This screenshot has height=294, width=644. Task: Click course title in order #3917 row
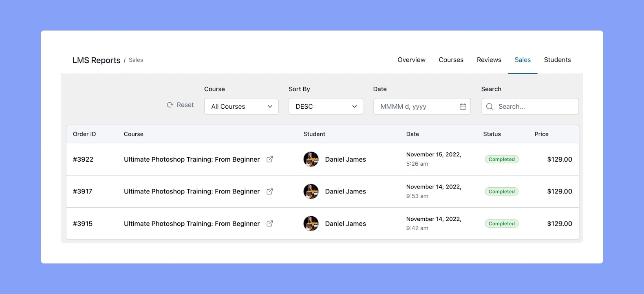coord(192,191)
